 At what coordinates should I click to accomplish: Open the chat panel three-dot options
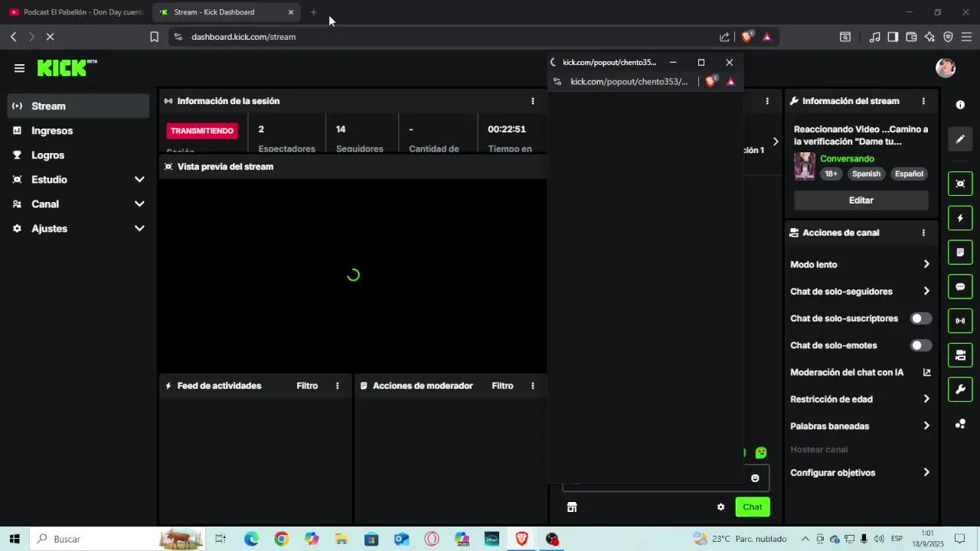[x=767, y=101]
